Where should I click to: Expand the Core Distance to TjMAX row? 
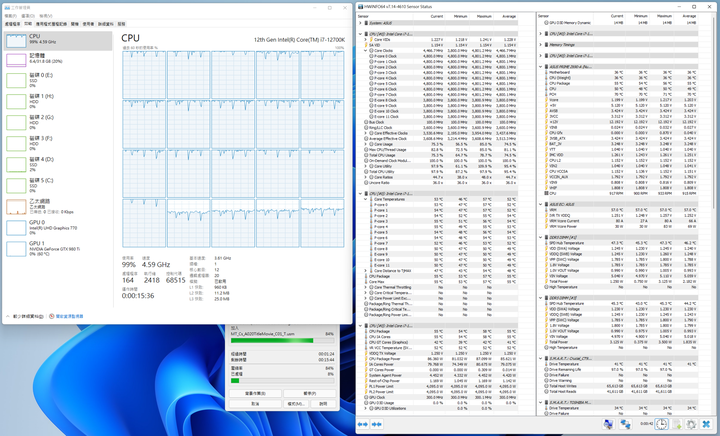coord(366,271)
